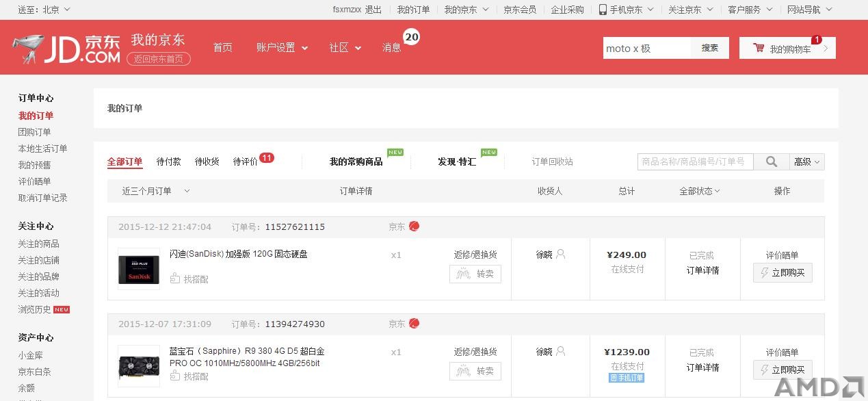Expand 社区 menu in header
The height and width of the screenshot is (401, 868).
(345, 47)
